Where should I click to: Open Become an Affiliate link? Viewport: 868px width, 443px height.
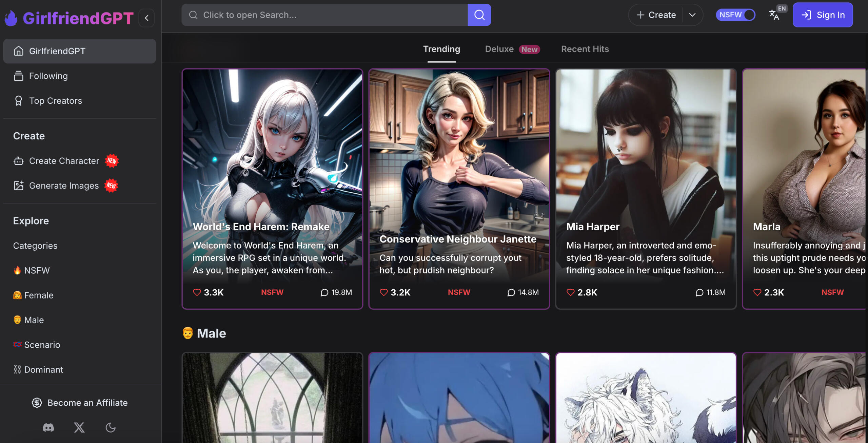80,403
